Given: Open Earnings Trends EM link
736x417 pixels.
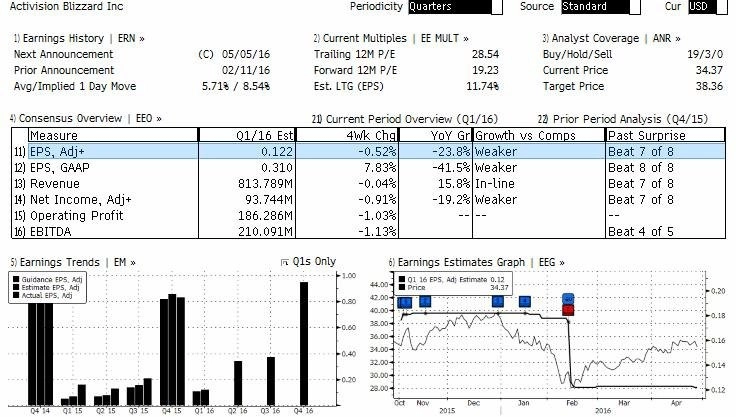Looking at the screenshot, I should pos(73,263).
